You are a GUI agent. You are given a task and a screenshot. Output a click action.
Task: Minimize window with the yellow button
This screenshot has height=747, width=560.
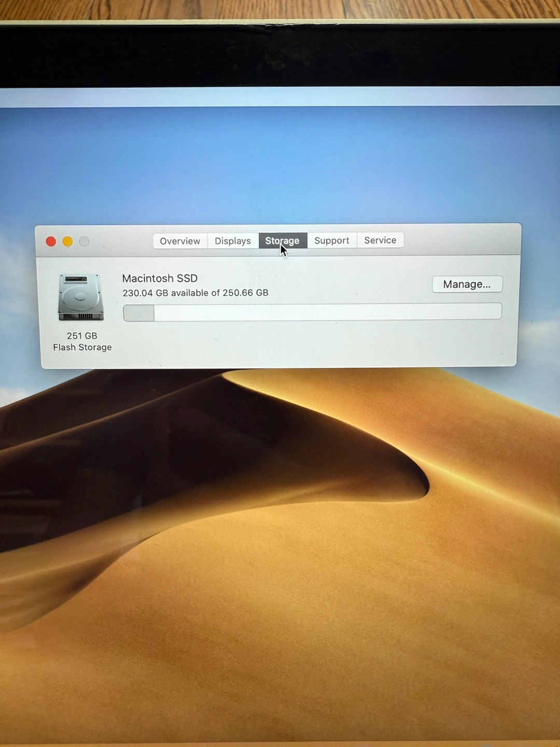click(67, 242)
